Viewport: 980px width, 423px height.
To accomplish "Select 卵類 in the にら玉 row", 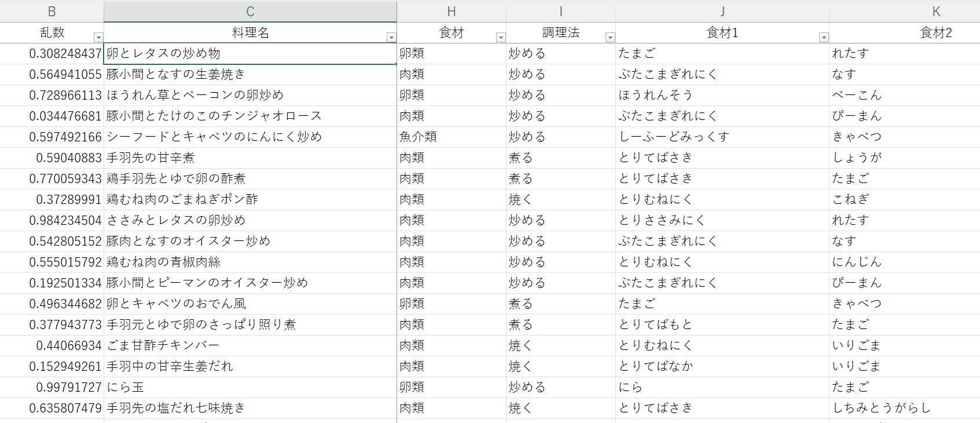I will click(452, 388).
